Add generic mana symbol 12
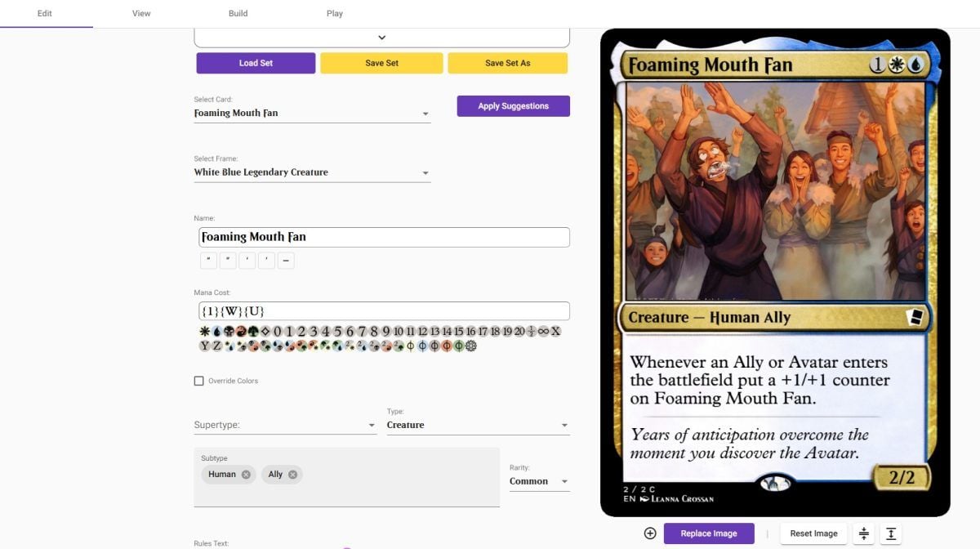Image resolution: width=980 pixels, height=549 pixels. 423,332
